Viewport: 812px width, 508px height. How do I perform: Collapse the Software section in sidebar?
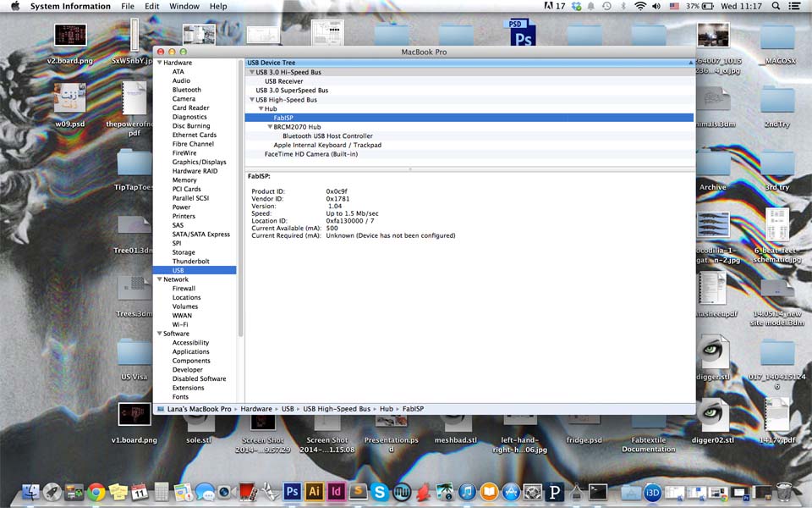click(160, 334)
